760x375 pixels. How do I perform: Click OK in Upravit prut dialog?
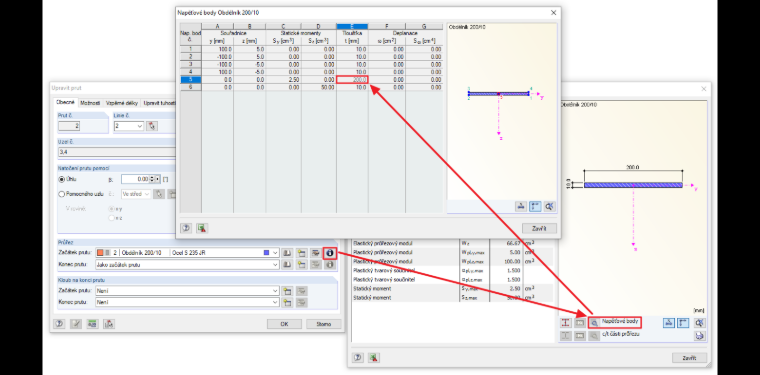[285, 324]
